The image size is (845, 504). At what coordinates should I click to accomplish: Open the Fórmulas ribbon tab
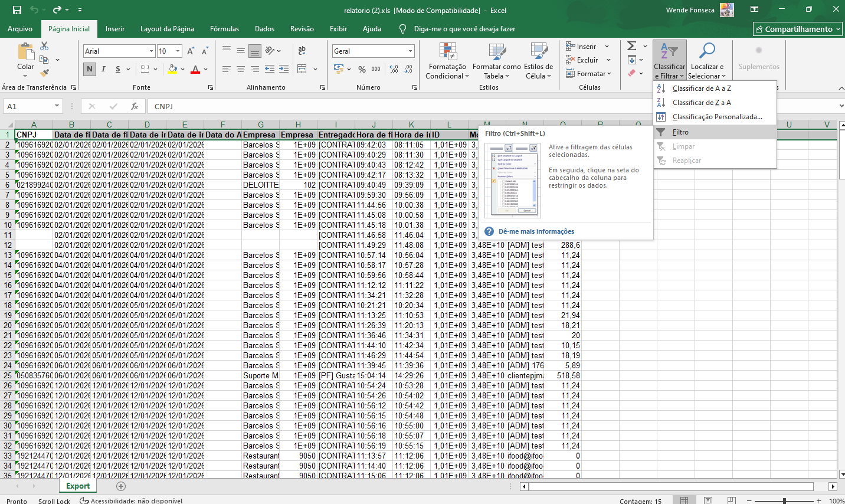[x=225, y=29]
